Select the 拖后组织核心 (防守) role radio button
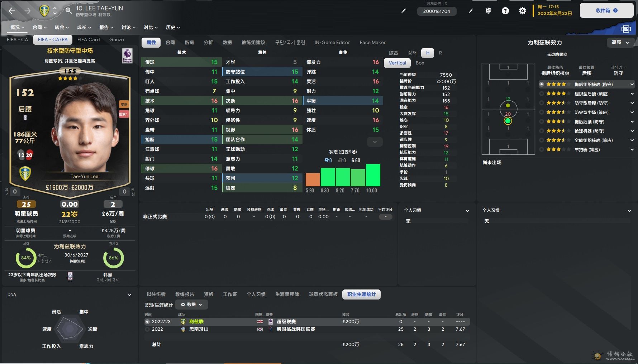Image resolution: width=638 pixels, height=364 pixels. 542,85
